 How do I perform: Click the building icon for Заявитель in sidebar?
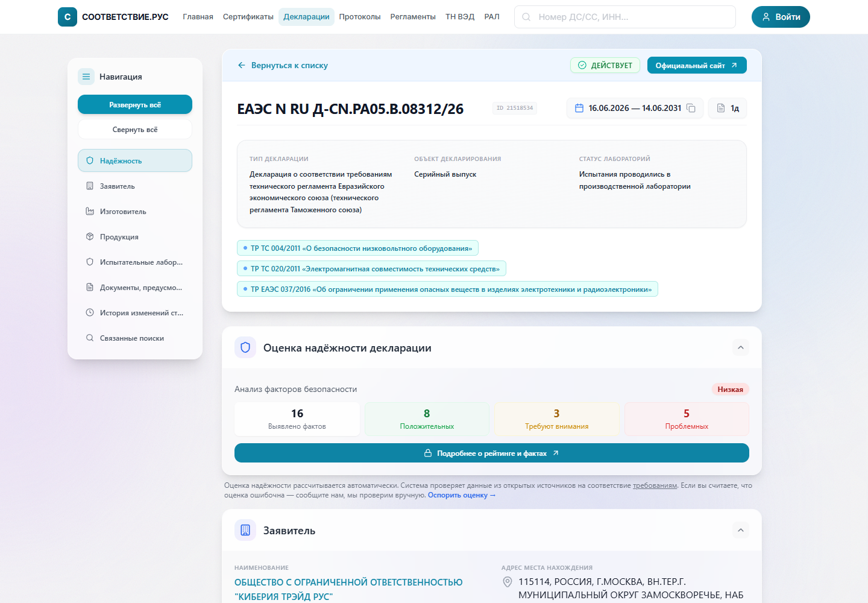coord(90,186)
